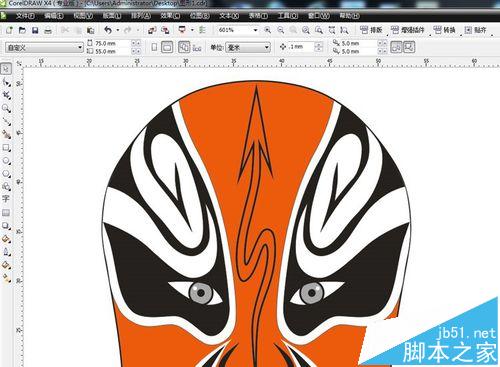Click the 转换 button
The height and width of the screenshot is (367, 500).
tap(445, 30)
